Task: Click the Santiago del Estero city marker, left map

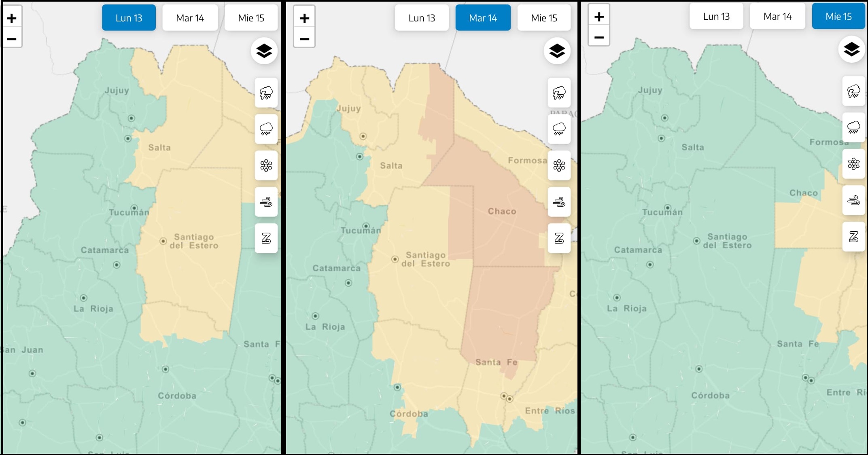Action: 163,241
